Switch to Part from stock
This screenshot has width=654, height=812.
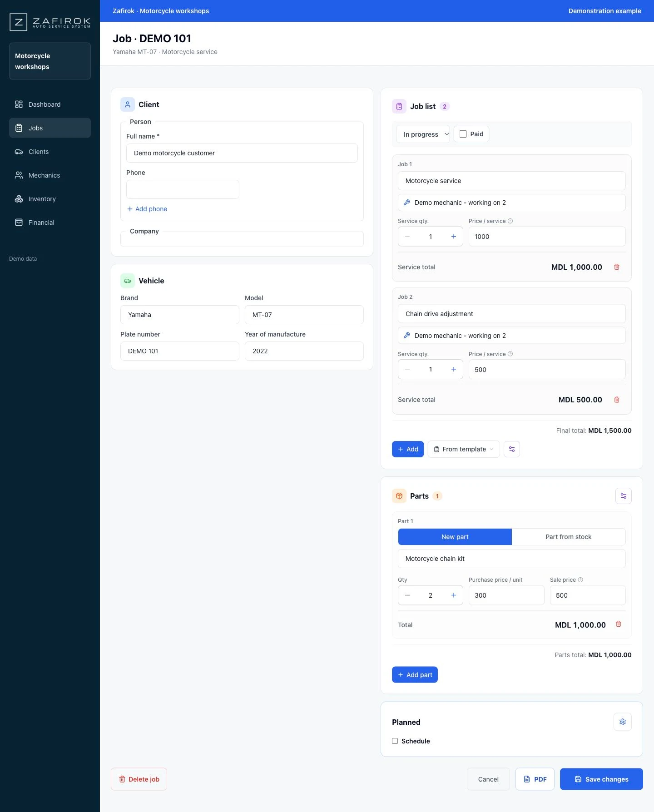coord(569,537)
